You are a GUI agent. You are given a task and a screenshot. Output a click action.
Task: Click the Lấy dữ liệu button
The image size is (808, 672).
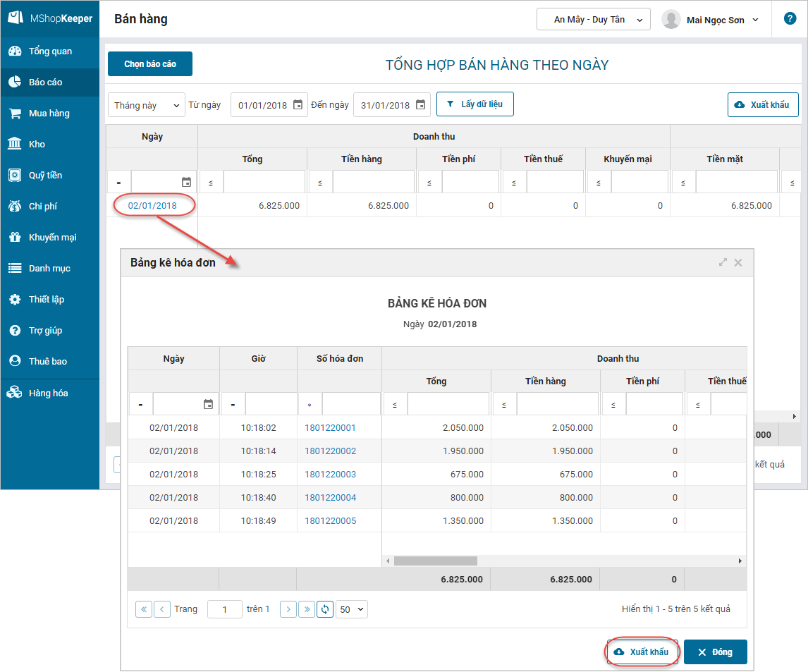click(475, 104)
